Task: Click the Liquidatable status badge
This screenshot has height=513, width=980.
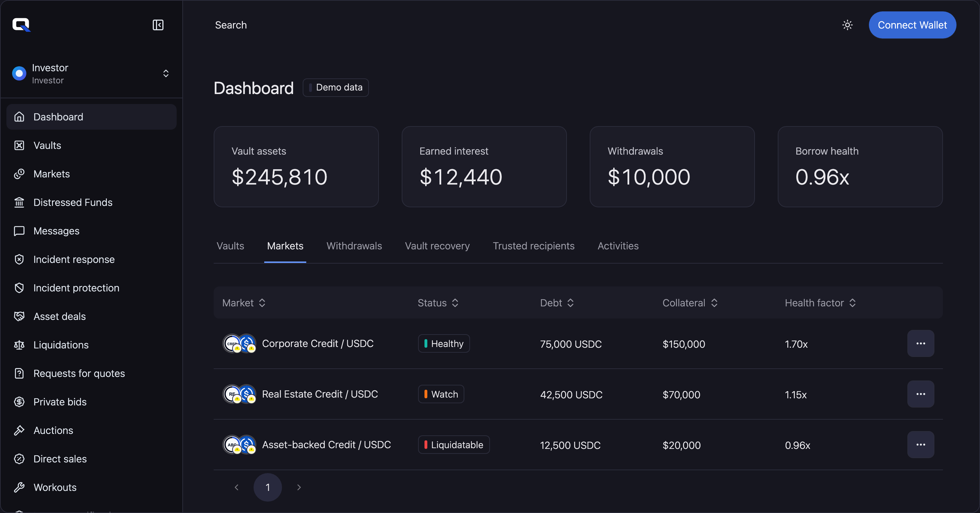Action: click(x=453, y=445)
